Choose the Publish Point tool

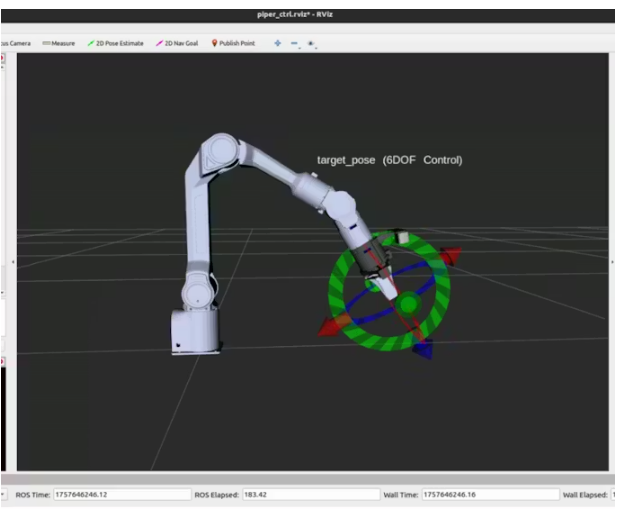click(233, 43)
